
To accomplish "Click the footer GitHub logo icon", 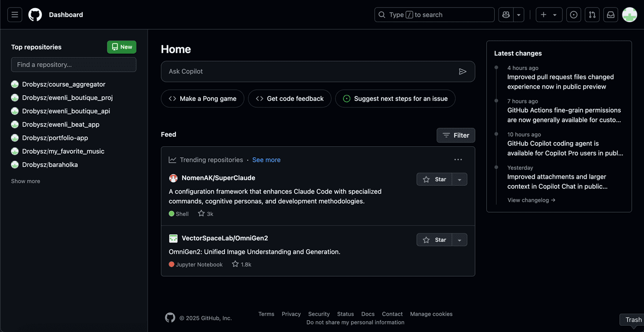I will pos(170,318).
